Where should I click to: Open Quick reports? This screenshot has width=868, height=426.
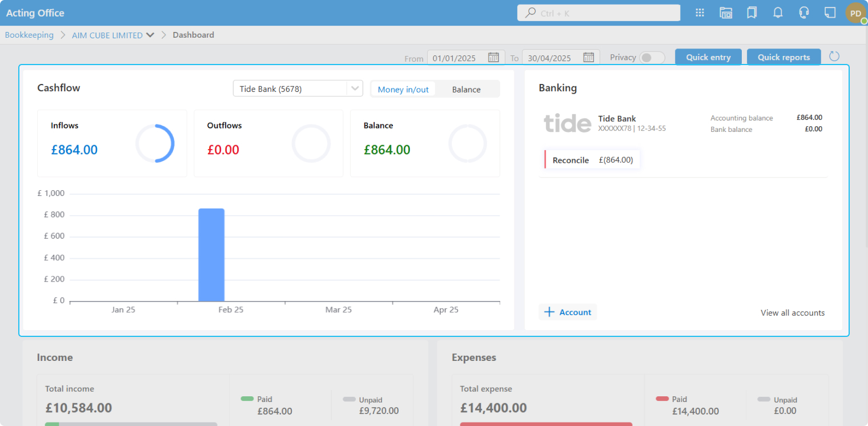point(783,57)
